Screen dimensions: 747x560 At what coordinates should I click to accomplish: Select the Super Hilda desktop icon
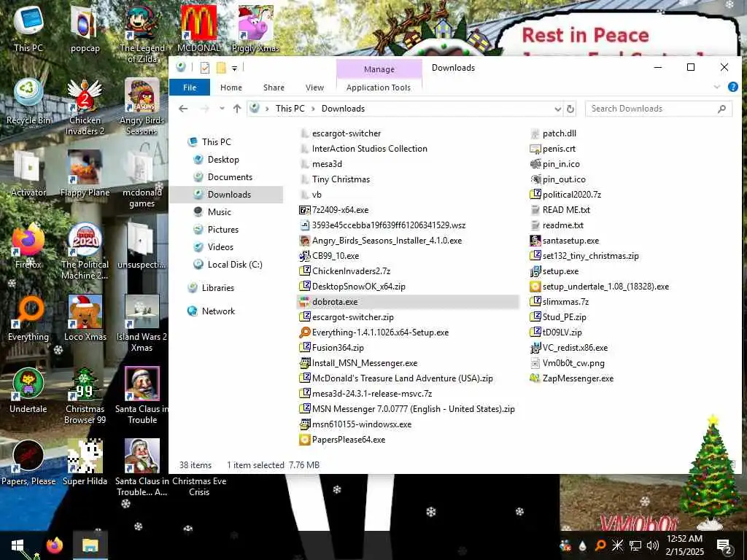click(85, 463)
